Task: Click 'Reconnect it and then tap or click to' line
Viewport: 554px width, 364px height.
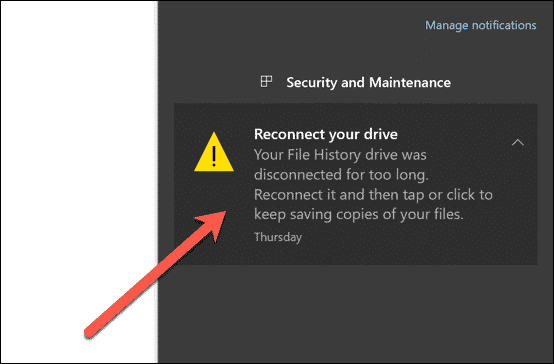Action: click(373, 195)
